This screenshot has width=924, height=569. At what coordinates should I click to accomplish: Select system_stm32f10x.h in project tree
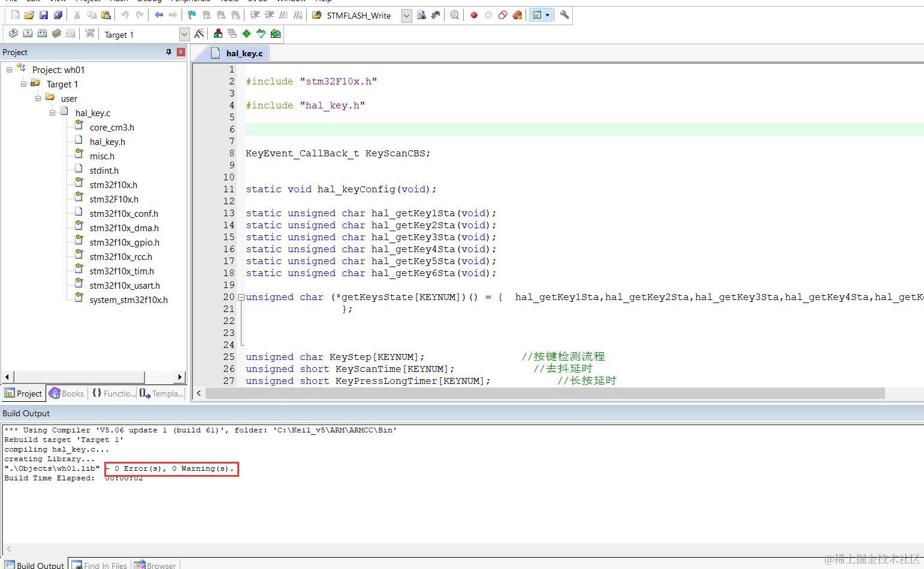[129, 300]
